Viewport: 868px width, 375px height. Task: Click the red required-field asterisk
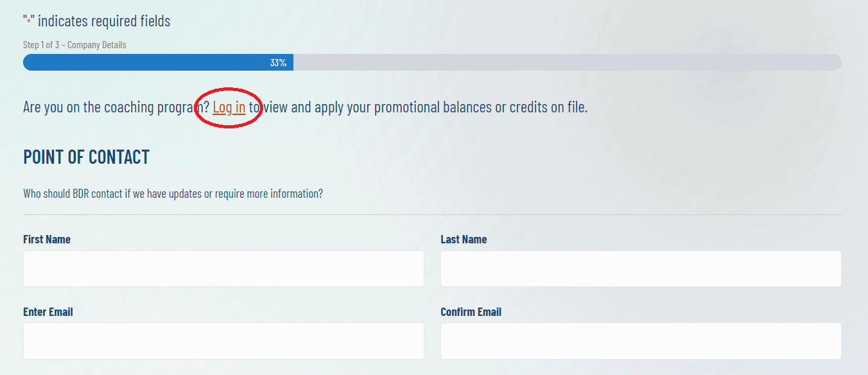(x=29, y=21)
